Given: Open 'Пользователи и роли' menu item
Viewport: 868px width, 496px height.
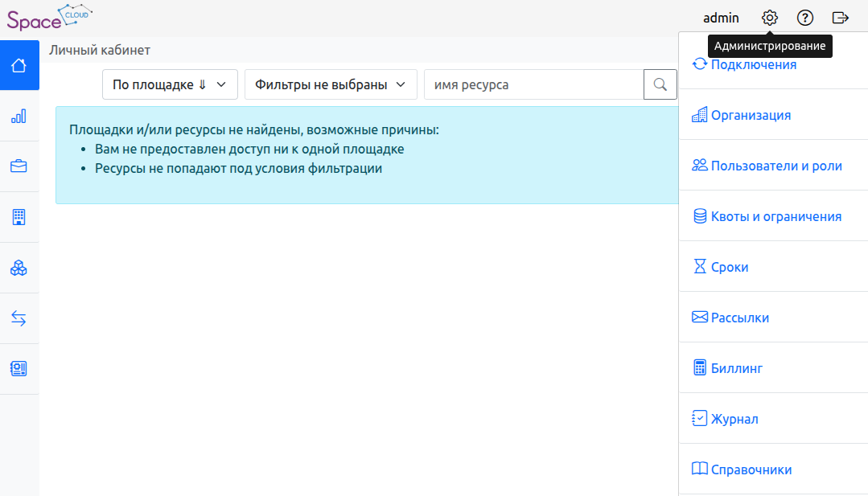Looking at the screenshot, I should pyautogui.click(x=775, y=166).
